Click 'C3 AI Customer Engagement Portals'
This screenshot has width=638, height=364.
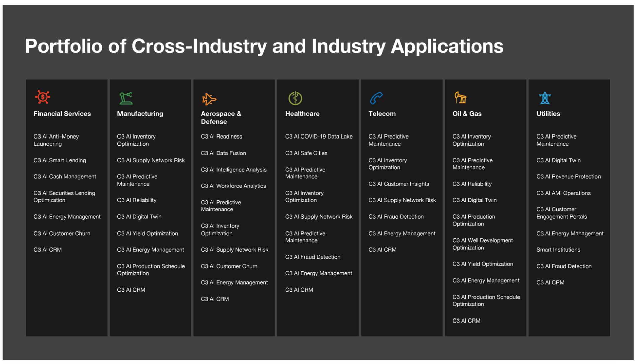(561, 213)
